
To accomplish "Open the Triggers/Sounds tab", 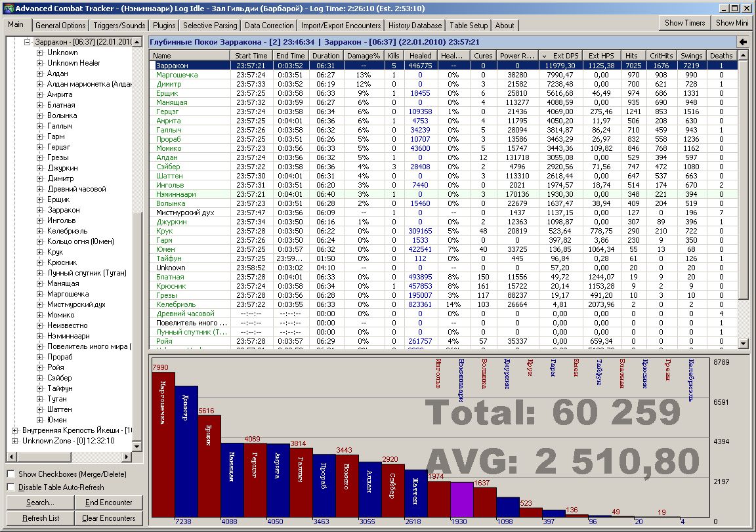I will pyautogui.click(x=119, y=26).
